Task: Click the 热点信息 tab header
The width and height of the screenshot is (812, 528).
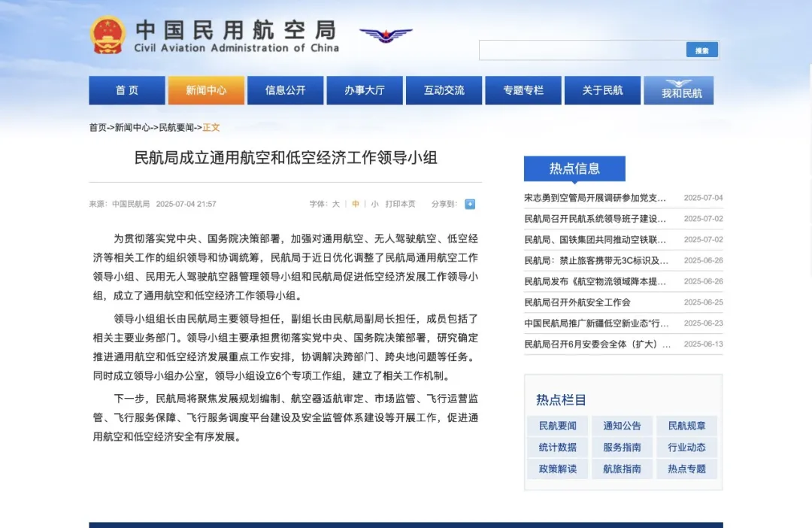Action: click(x=574, y=168)
